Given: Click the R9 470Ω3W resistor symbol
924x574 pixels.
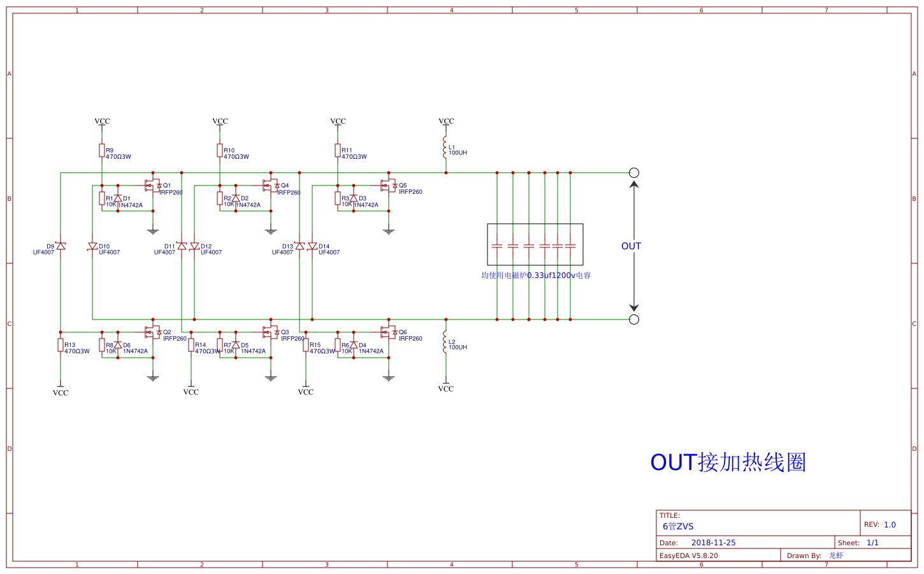Looking at the screenshot, I should pos(102,150).
